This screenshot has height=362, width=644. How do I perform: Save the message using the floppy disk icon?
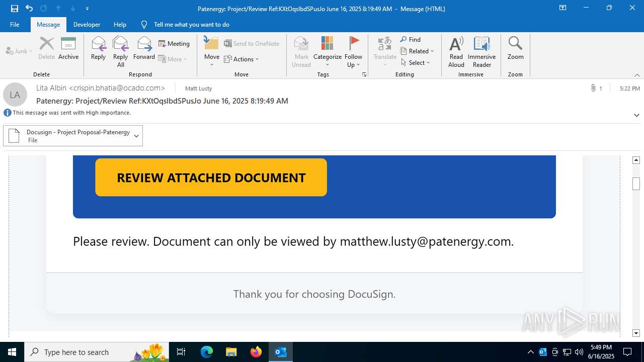pyautogui.click(x=14, y=8)
